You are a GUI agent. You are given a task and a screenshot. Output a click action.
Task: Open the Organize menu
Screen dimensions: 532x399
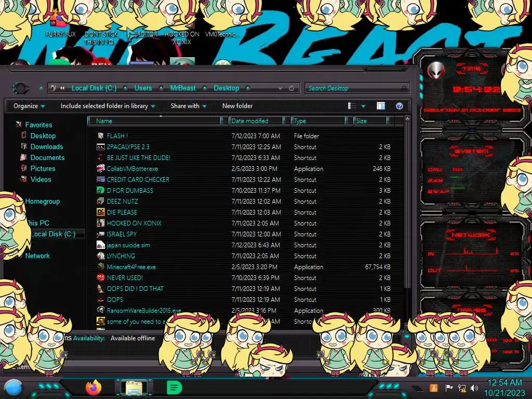[29, 106]
